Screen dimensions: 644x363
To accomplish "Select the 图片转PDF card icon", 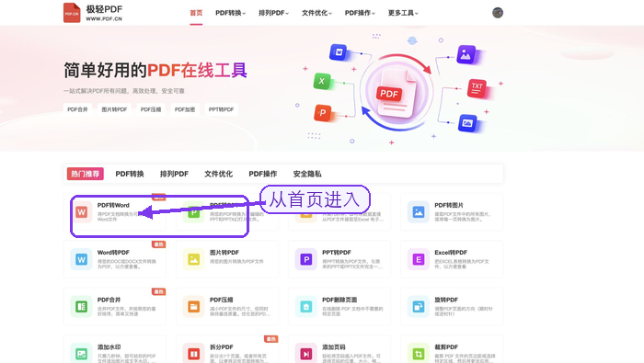I will click(x=193, y=259).
